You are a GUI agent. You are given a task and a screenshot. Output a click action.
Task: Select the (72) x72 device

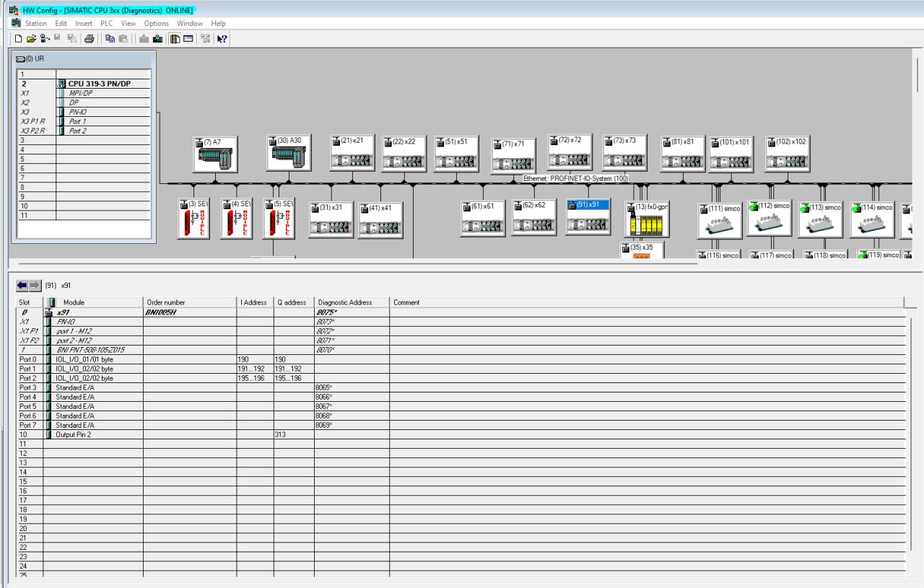click(570, 152)
